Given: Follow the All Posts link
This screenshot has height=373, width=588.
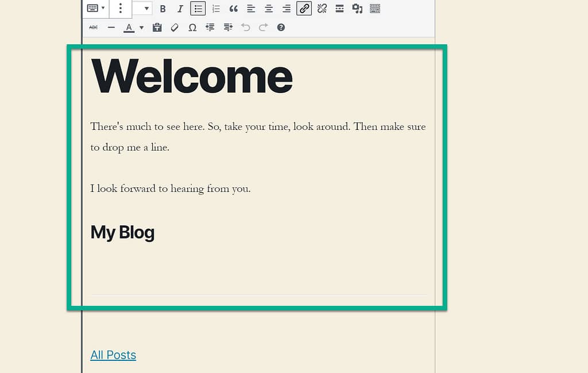Looking at the screenshot, I should (113, 355).
